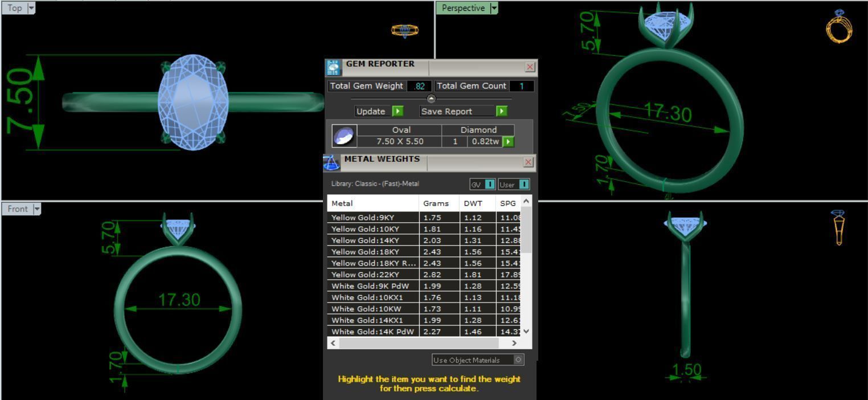Select the White Gold:14K PdW row
The height and width of the screenshot is (400, 868).
pos(424,332)
